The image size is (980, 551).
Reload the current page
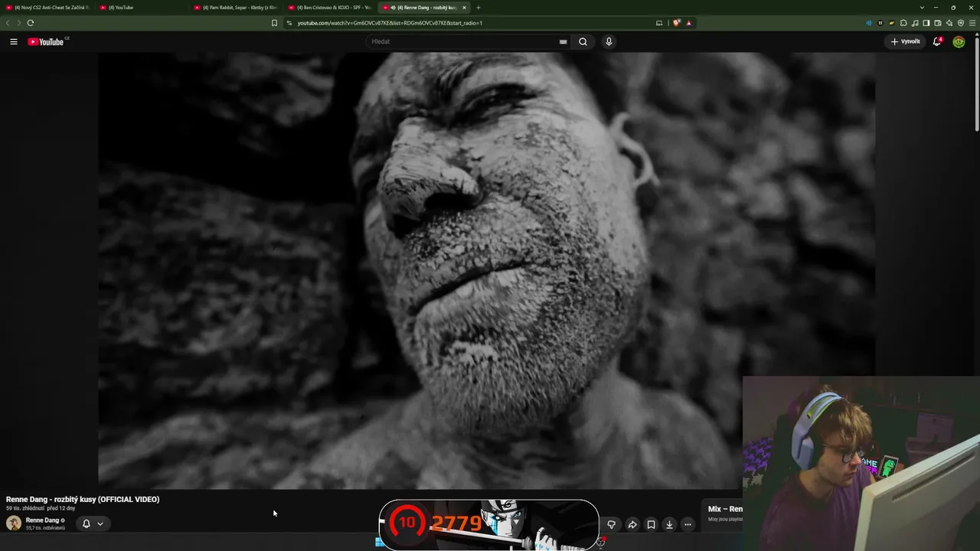31,23
